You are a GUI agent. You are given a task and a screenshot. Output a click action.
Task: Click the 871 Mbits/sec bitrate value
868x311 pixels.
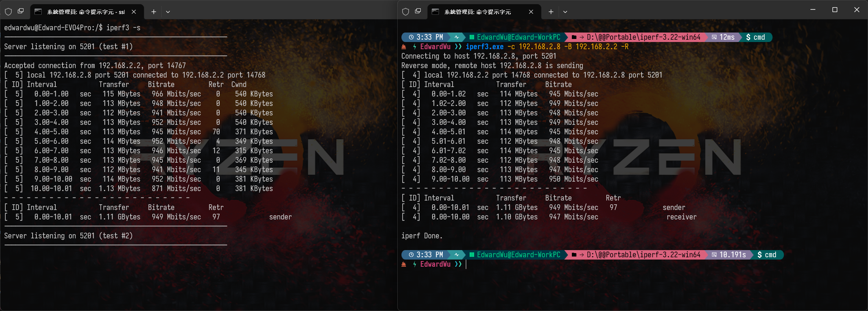pyautogui.click(x=176, y=188)
